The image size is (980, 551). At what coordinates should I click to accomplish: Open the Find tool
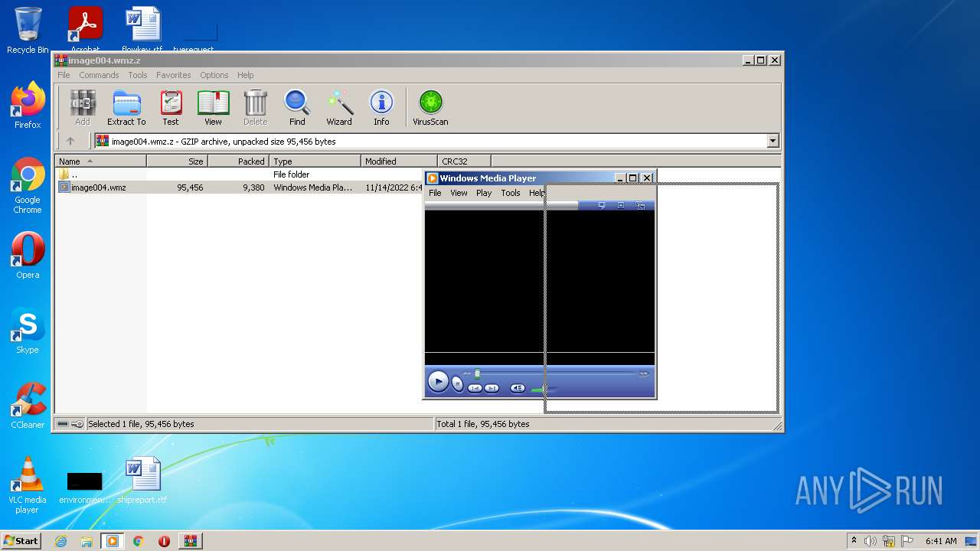[297, 108]
